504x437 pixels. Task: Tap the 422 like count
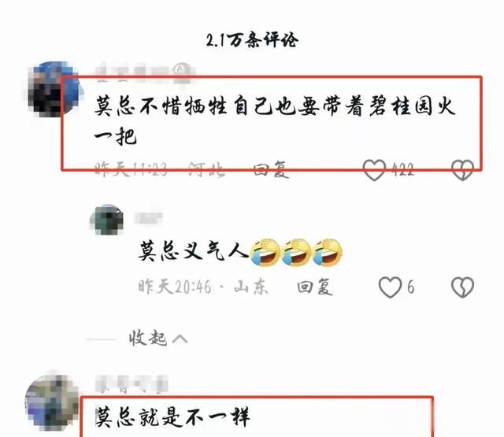[x=402, y=169]
